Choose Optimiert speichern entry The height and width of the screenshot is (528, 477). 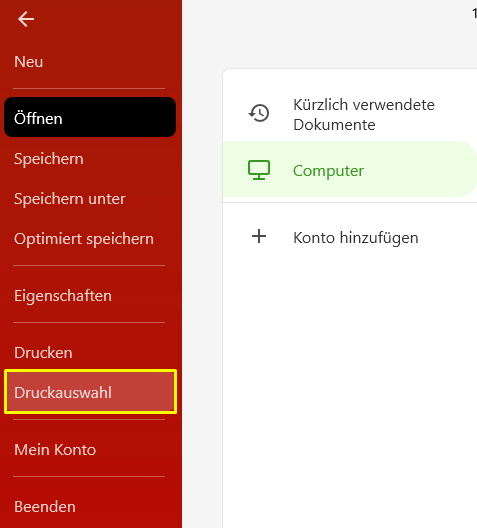click(x=84, y=239)
